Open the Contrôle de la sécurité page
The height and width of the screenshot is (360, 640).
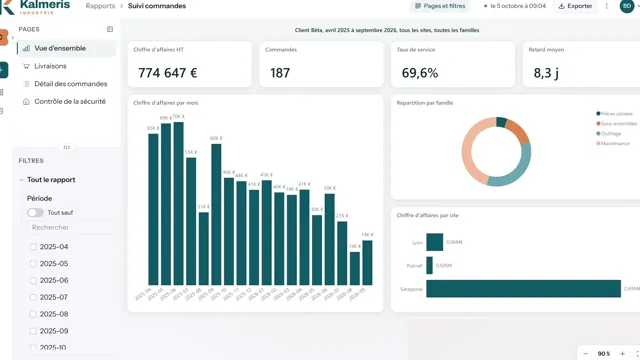67,102
